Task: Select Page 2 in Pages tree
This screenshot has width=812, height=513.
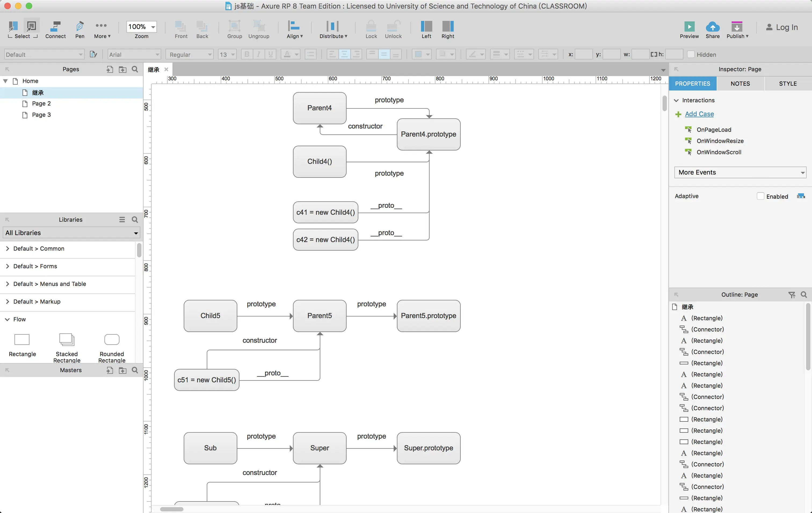Action: (41, 103)
